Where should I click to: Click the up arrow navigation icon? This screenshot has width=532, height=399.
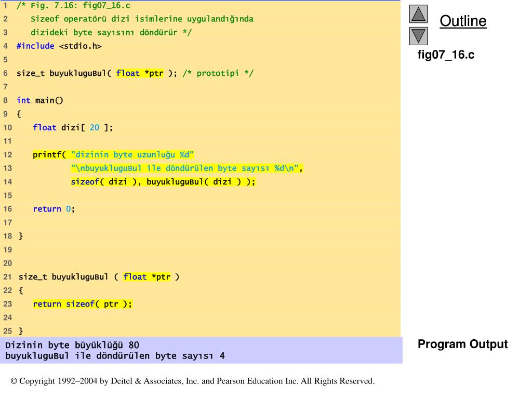pyautogui.click(x=418, y=14)
